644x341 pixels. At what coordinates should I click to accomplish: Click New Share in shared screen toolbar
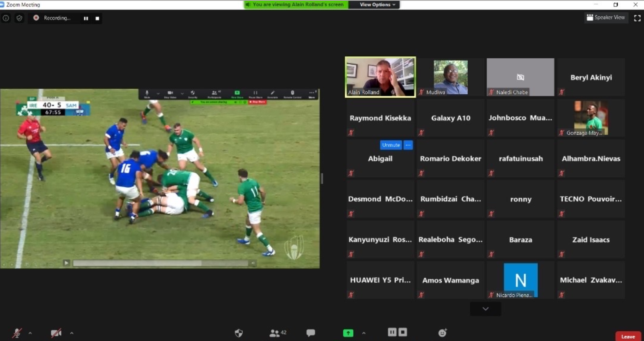pyautogui.click(x=237, y=94)
